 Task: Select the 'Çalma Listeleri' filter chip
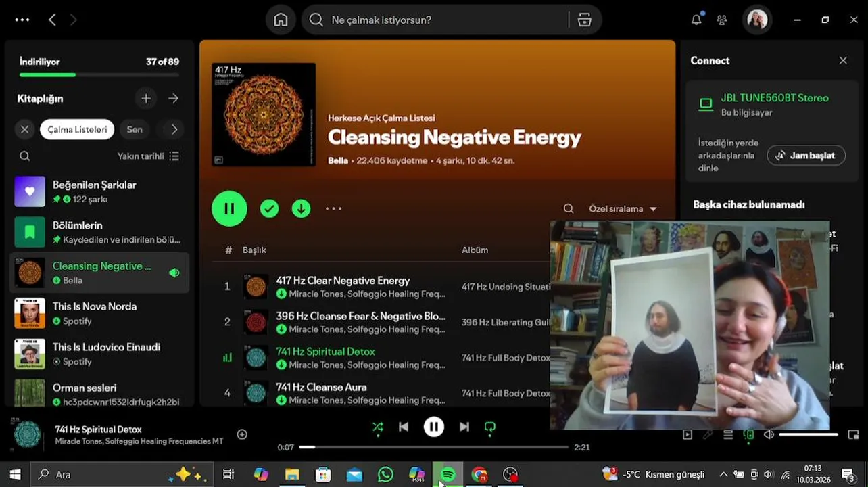pos(77,129)
